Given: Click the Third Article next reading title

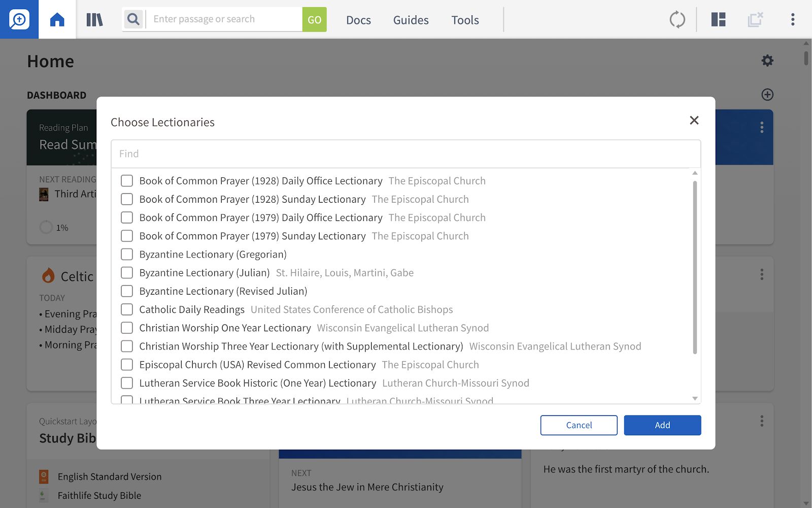Looking at the screenshot, I should [x=76, y=194].
